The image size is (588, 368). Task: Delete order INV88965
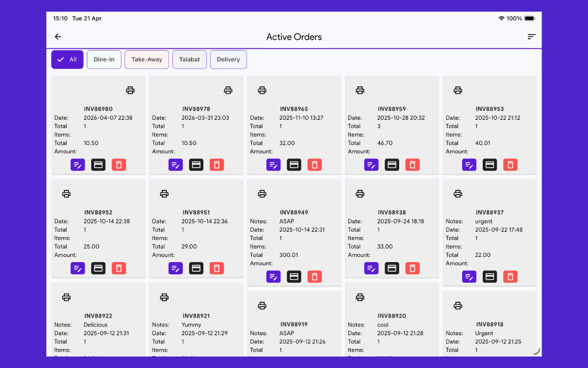pos(315,165)
